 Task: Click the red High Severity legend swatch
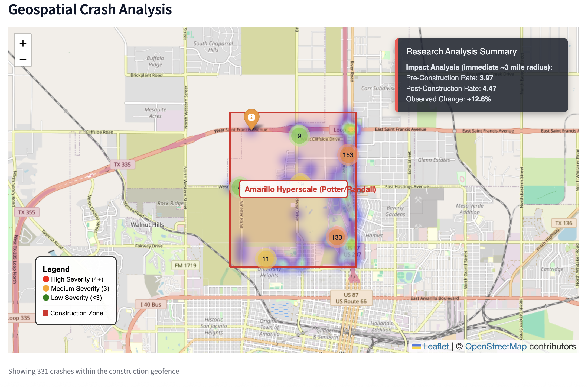[x=46, y=279]
